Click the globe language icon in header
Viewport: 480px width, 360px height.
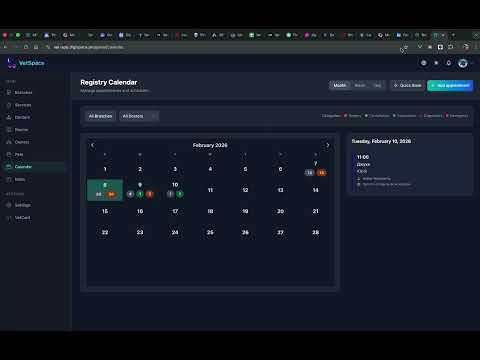click(424, 63)
